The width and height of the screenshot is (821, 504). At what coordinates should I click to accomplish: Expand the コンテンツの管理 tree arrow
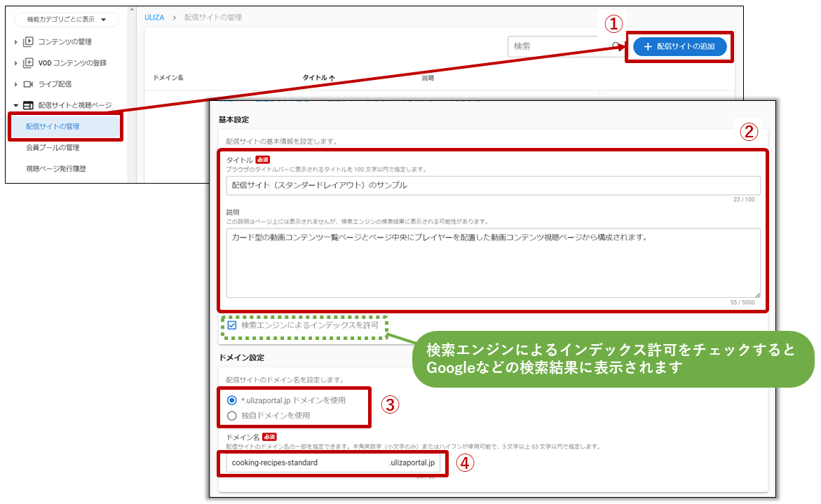pyautogui.click(x=16, y=42)
